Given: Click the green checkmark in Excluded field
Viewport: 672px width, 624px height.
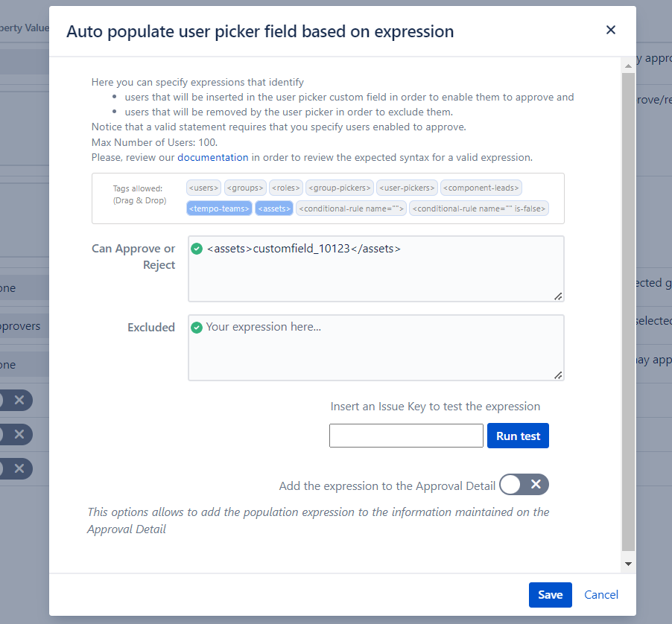Looking at the screenshot, I should pos(197,327).
